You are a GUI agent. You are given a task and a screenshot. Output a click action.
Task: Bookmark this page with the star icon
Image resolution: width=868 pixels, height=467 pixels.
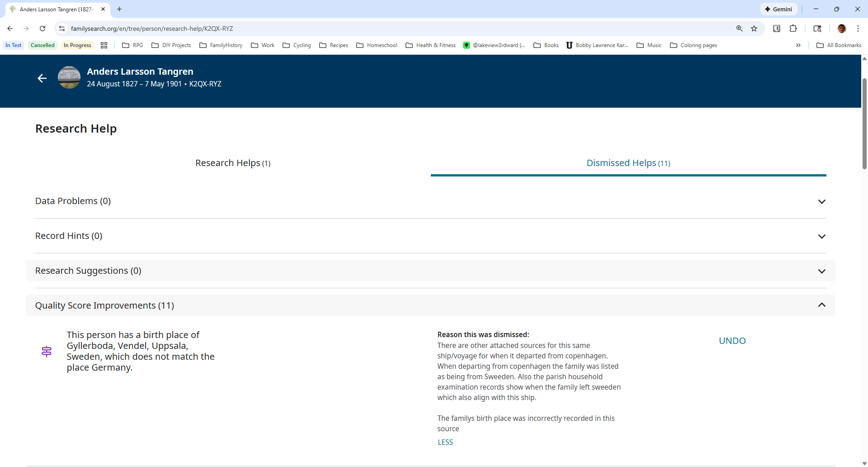coord(754,29)
